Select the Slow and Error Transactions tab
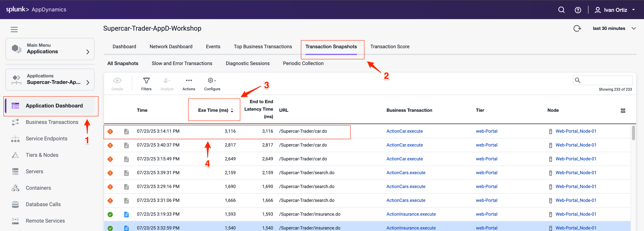Viewport: 644px width, 231px height. point(182,63)
